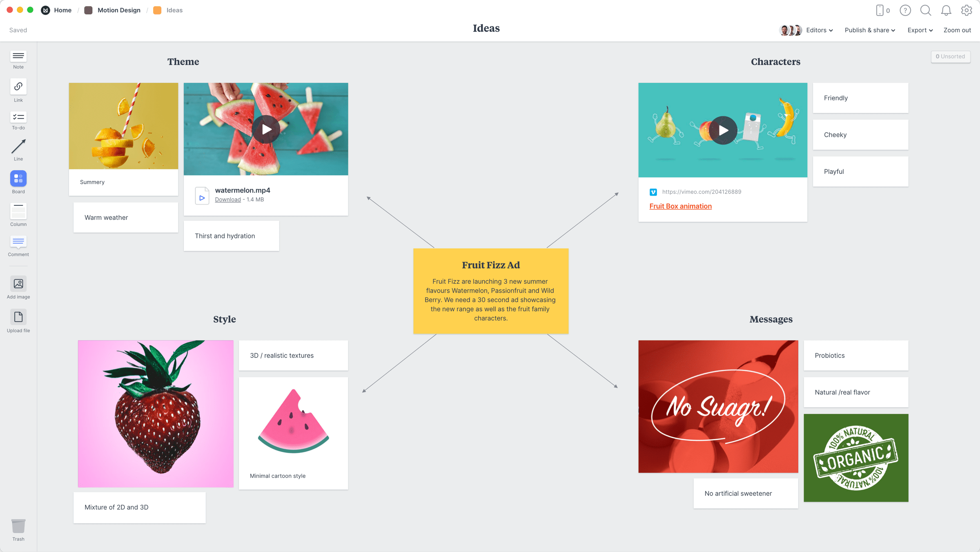Viewport: 980px width, 552px height.
Task: Select the orange slices image
Action: tap(123, 126)
